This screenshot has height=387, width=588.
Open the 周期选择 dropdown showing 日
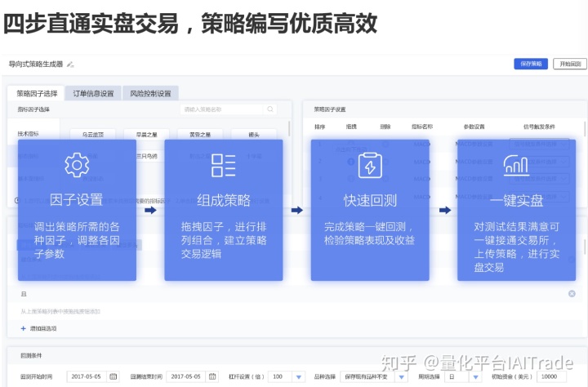tap(463, 376)
